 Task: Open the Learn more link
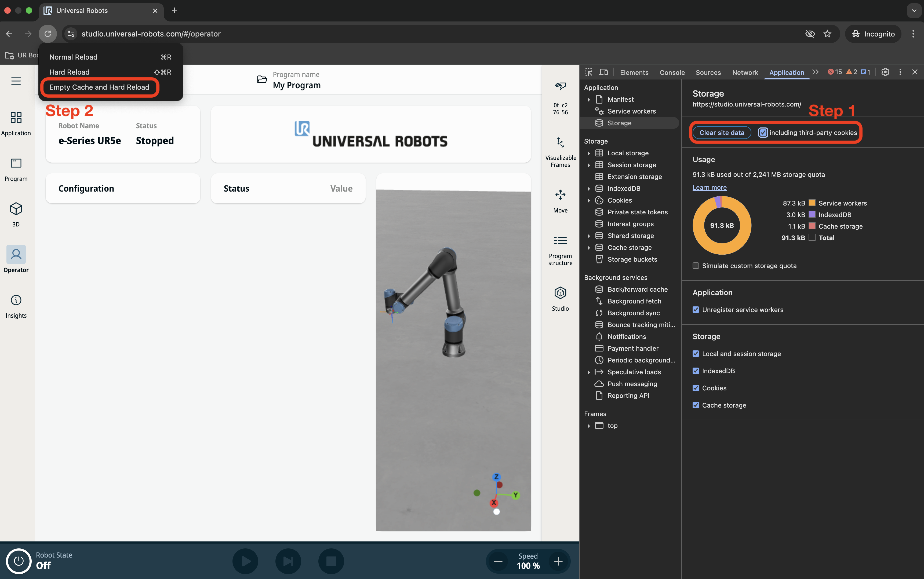[709, 187]
